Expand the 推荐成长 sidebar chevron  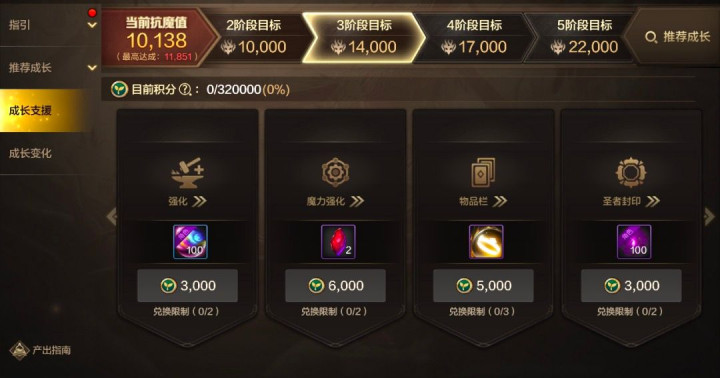click(x=92, y=68)
